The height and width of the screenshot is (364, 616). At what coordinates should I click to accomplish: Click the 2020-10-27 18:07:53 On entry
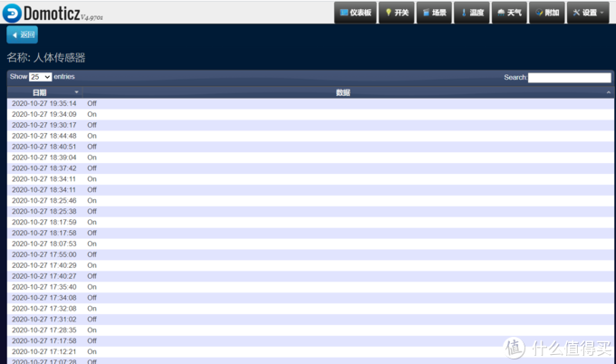(x=43, y=244)
